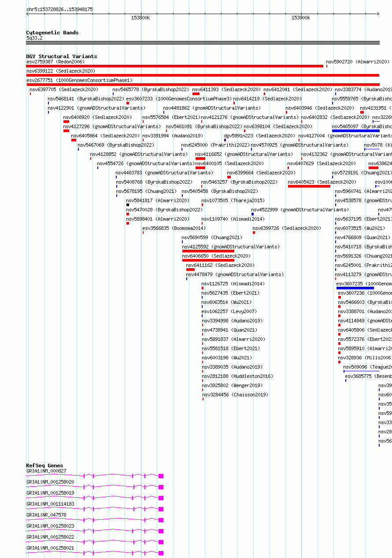This screenshot has height=558, width=392.
Task: Click the nsv6408920 (Sedlazeck2020) label
Action: coord(97,117)
